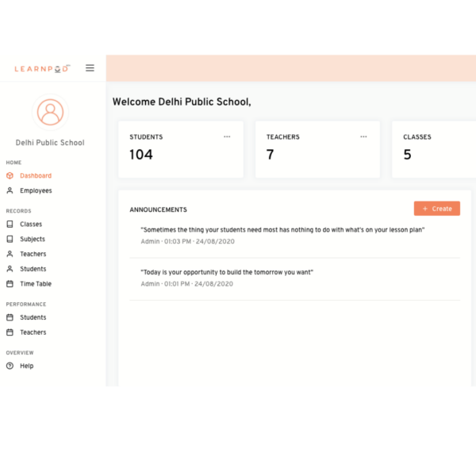476x476 pixels.
Task: Click the Subjects book icon
Action: click(10, 239)
